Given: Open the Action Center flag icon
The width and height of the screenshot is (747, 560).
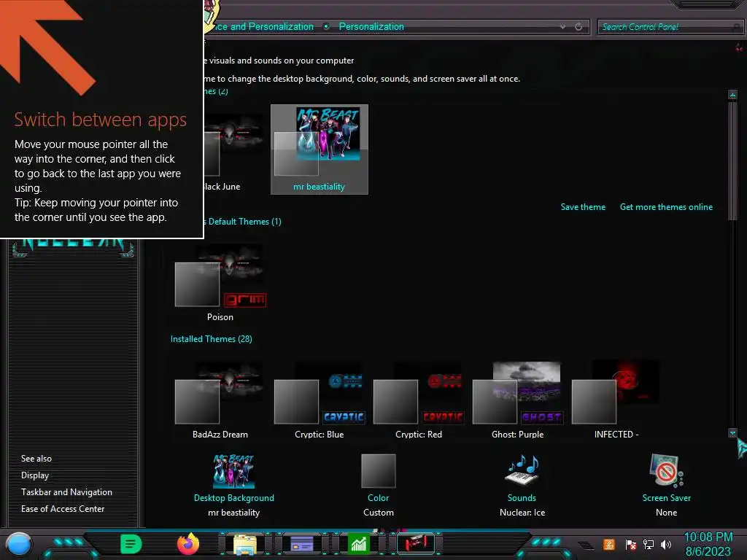Looking at the screenshot, I should pos(631,545).
